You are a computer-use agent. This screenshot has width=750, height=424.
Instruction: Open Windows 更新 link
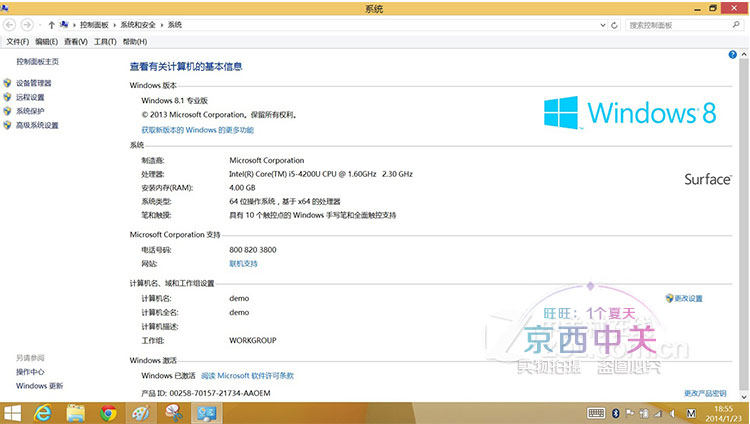(39, 386)
